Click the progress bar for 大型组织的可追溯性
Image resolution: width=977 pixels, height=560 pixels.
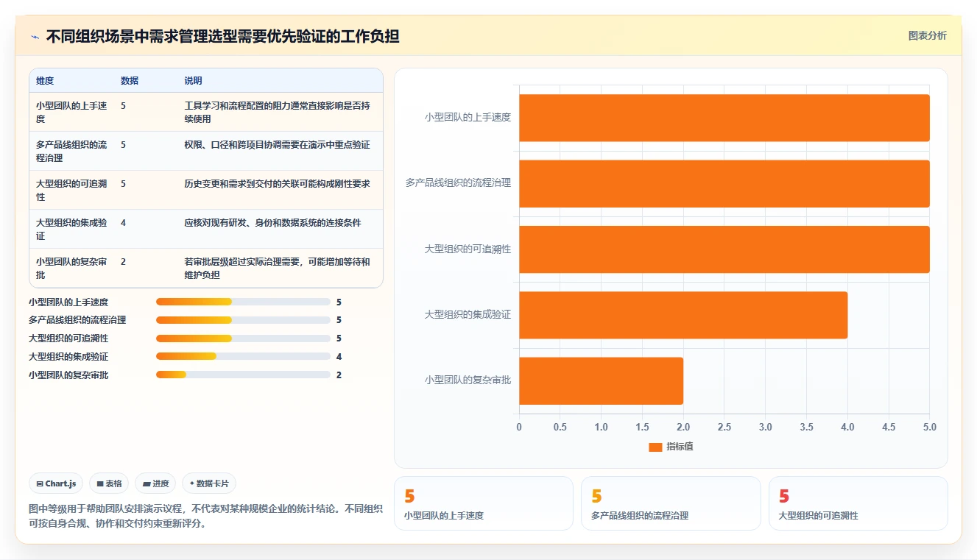(x=243, y=339)
